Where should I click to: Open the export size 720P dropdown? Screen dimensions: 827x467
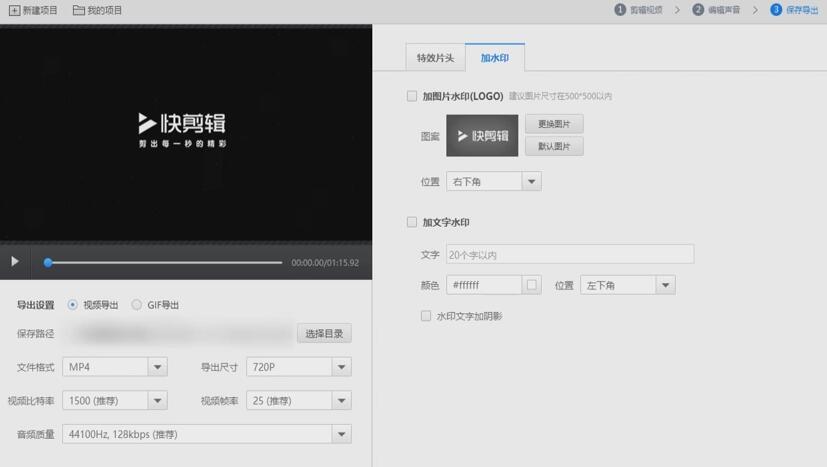point(341,368)
